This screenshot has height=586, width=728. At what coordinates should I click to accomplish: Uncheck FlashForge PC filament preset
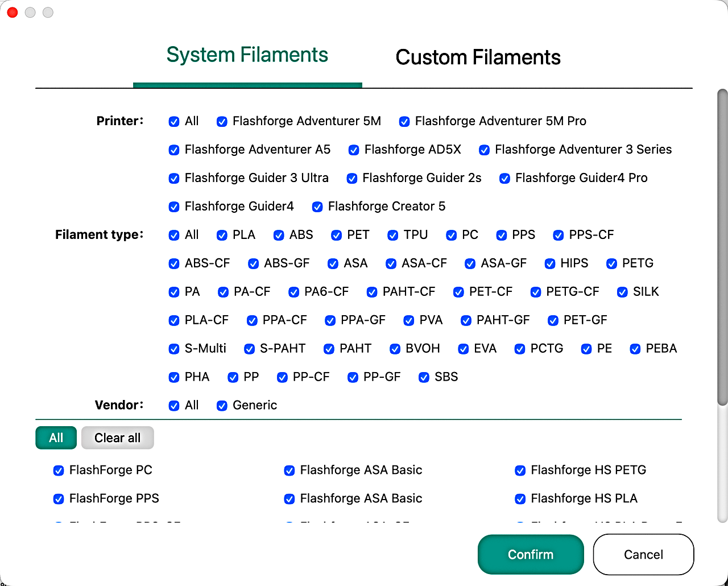[59, 471]
